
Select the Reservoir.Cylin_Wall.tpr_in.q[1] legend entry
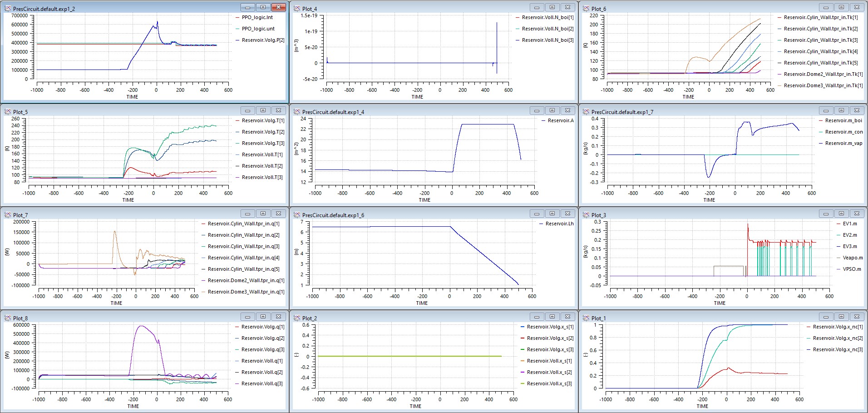pos(241,224)
